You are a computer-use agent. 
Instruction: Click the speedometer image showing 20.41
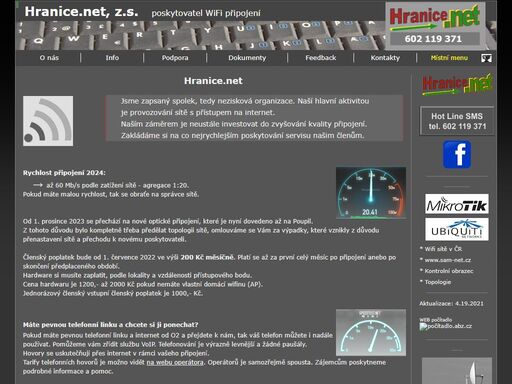coord(371,193)
